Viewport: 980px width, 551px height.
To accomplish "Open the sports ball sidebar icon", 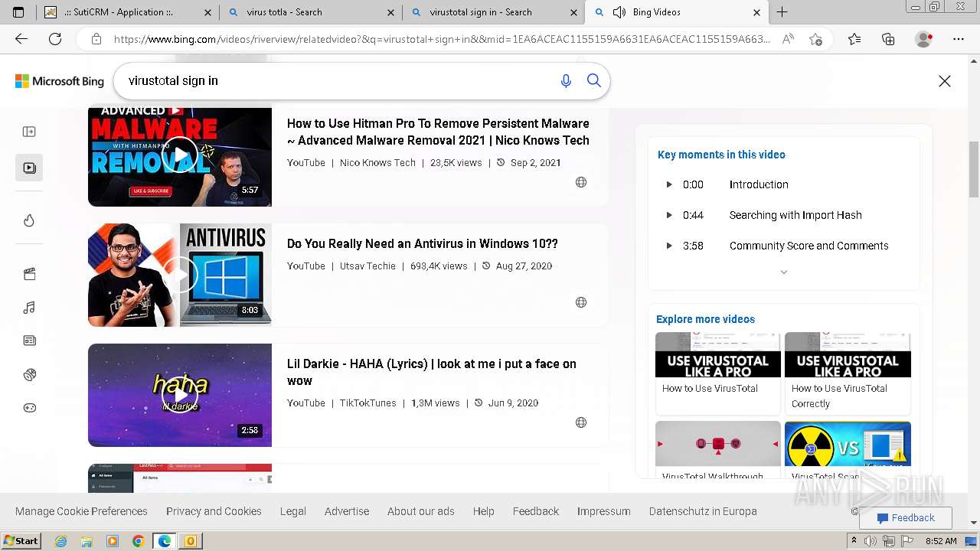I will pos(29,374).
